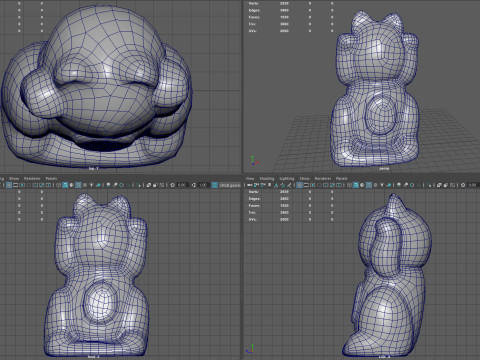Open View menu of side view panel
Image resolution: width=480 pixels, height=360 pixels.
(250, 179)
